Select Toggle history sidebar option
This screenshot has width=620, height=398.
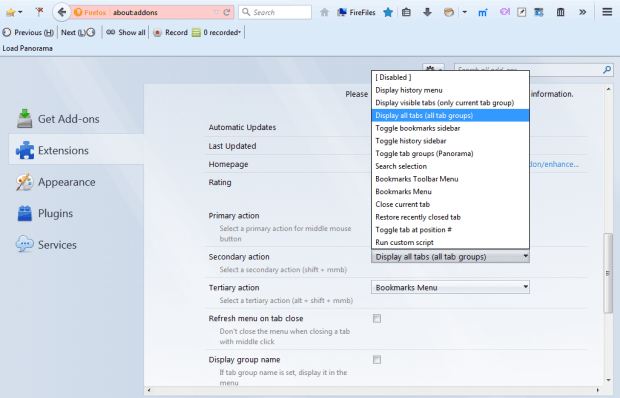[x=450, y=141]
